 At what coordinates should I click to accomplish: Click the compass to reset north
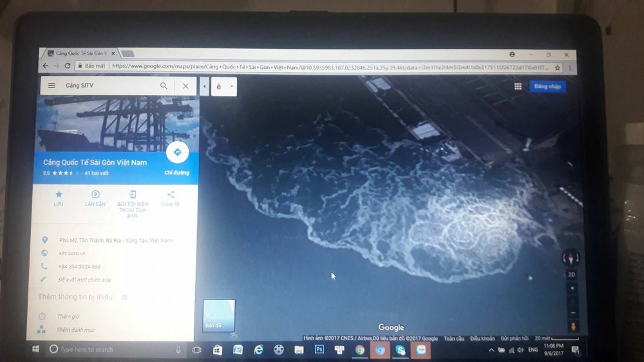pos(571,258)
